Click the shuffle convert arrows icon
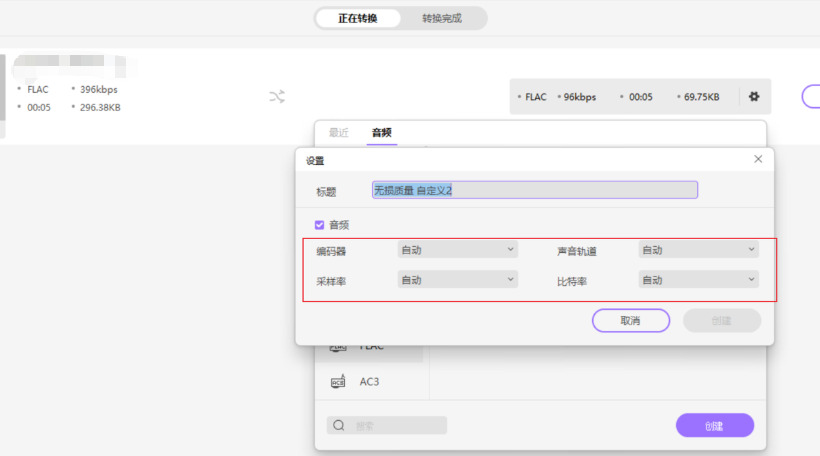The width and height of the screenshot is (820, 456). pos(277,97)
